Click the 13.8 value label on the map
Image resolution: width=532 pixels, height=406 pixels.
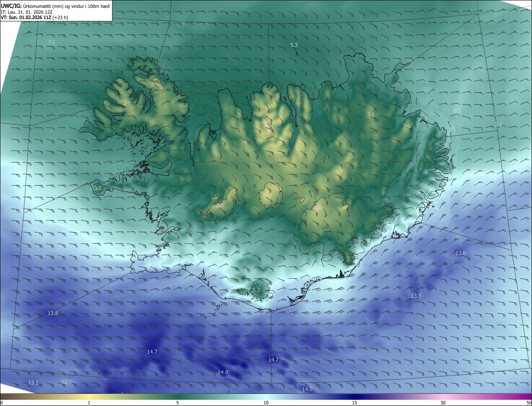click(53, 313)
